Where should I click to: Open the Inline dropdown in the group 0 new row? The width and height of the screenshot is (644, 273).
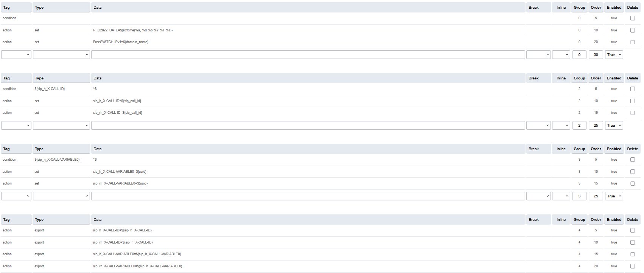(x=561, y=54)
